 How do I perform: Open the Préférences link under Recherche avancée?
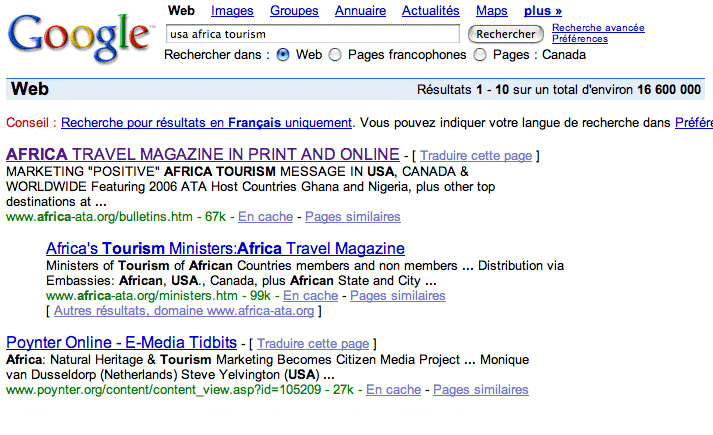pyautogui.click(x=579, y=39)
